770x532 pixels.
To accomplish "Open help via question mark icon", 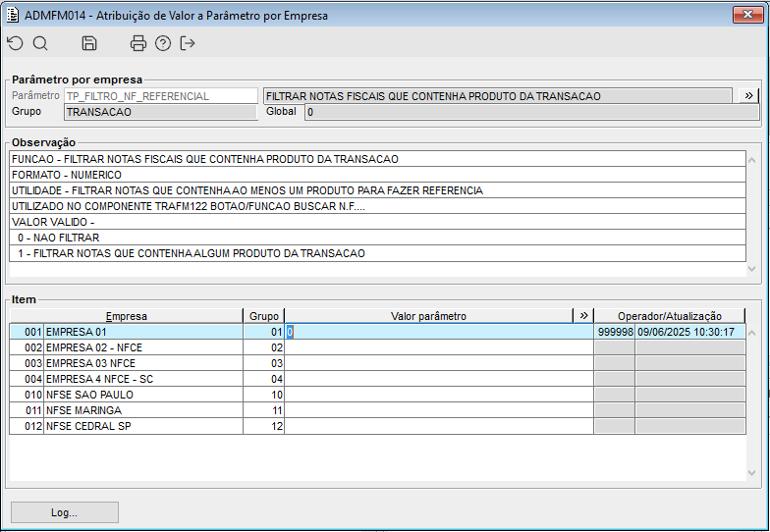I will coord(163,43).
